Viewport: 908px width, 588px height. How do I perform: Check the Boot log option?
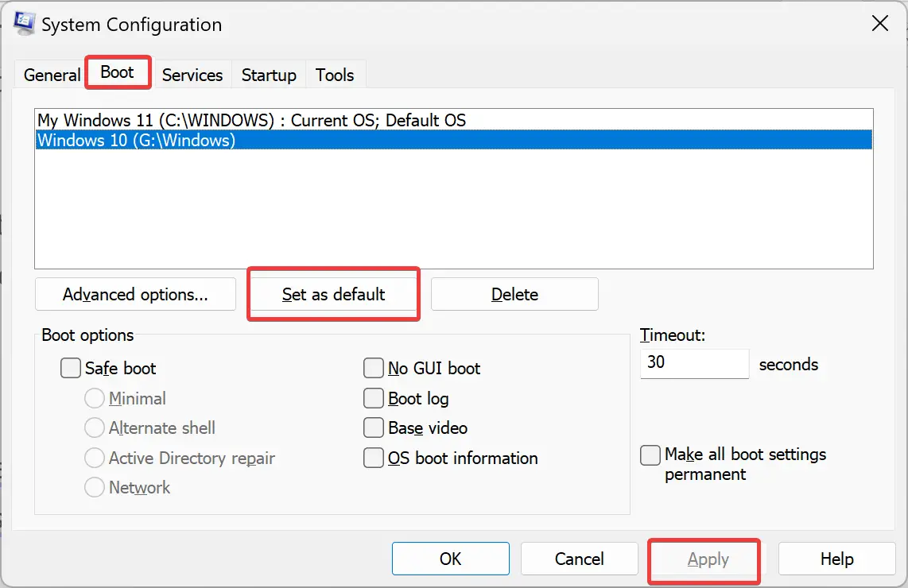(374, 398)
